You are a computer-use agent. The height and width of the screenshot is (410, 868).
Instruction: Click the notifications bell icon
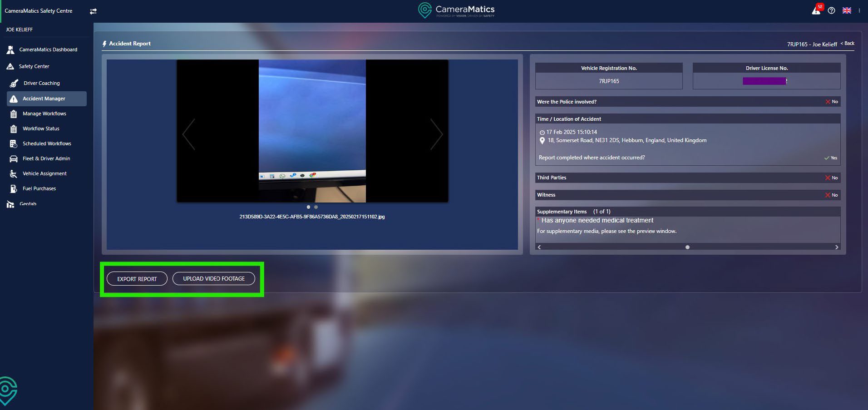point(816,11)
